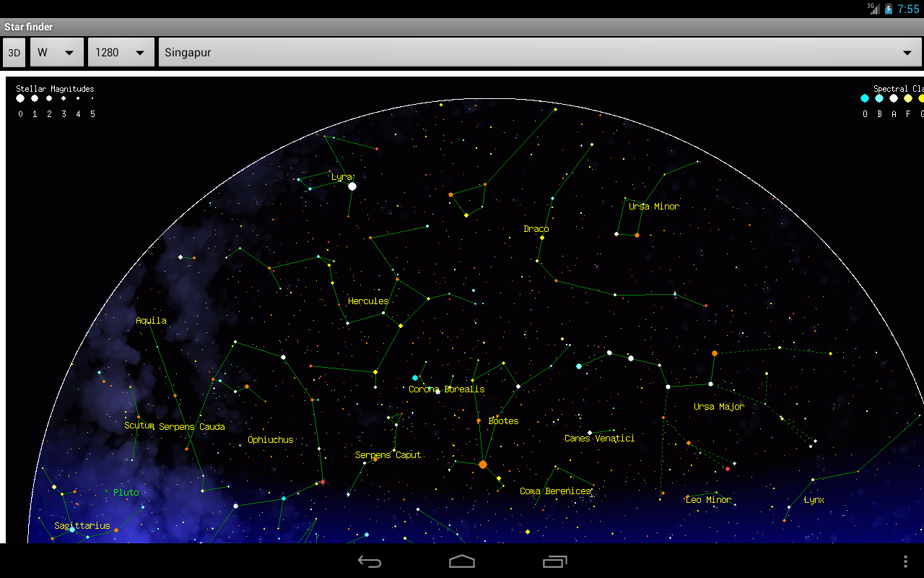
Task: Click the Ursa Major label
Action: [x=719, y=407]
